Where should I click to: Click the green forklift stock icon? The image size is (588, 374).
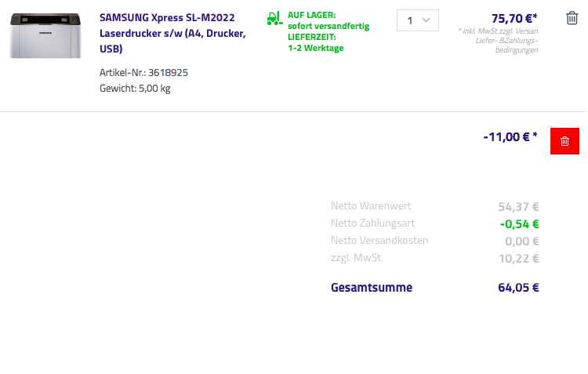point(274,17)
